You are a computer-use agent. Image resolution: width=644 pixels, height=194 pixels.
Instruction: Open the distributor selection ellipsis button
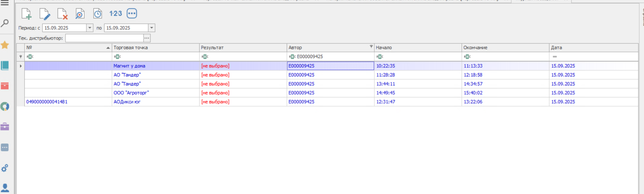pos(147,38)
